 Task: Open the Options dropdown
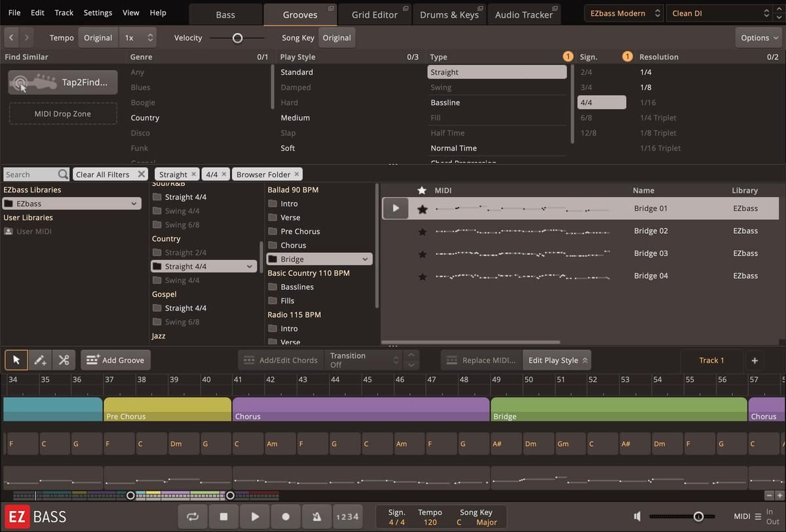(759, 38)
